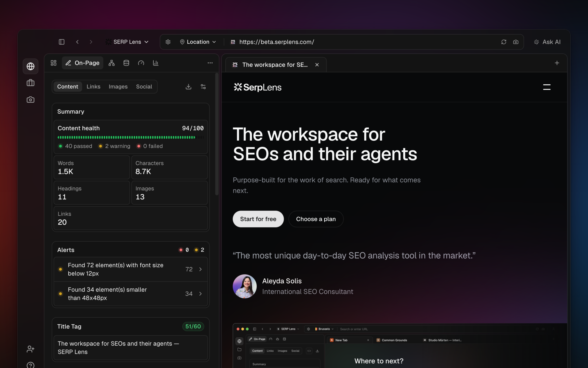
Task: Open settings gear in address bar
Action: click(x=168, y=42)
